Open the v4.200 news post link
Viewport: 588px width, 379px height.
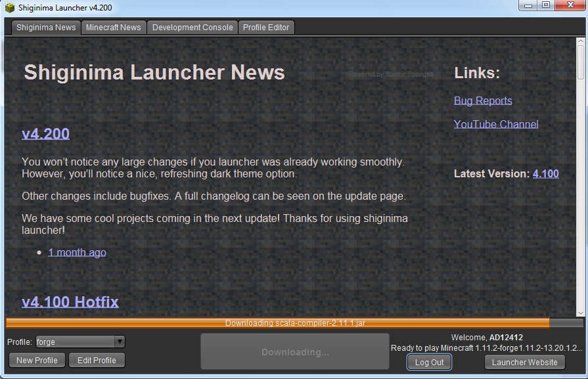(x=45, y=134)
